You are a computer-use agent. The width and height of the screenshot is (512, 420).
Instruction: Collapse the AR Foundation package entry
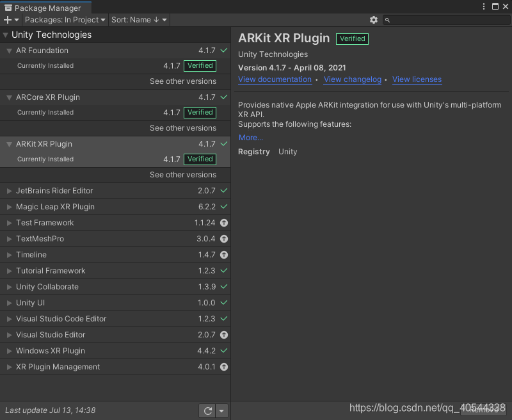point(9,51)
